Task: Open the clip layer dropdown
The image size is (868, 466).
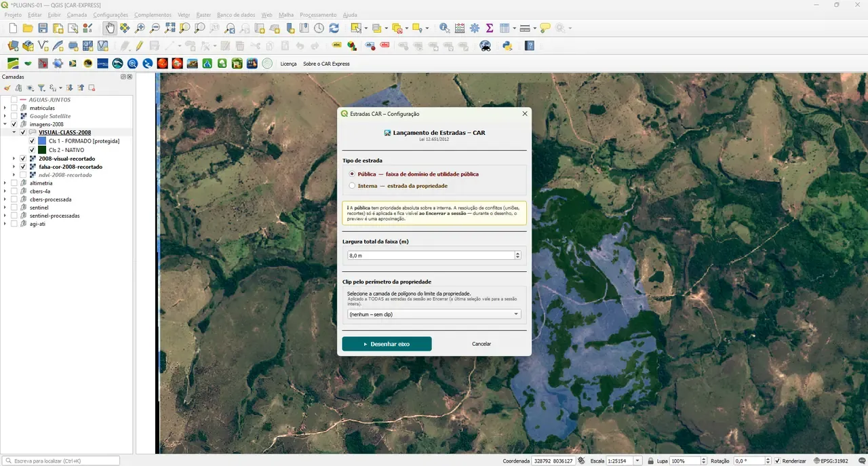Action: pyautogui.click(x=434, y=314)
